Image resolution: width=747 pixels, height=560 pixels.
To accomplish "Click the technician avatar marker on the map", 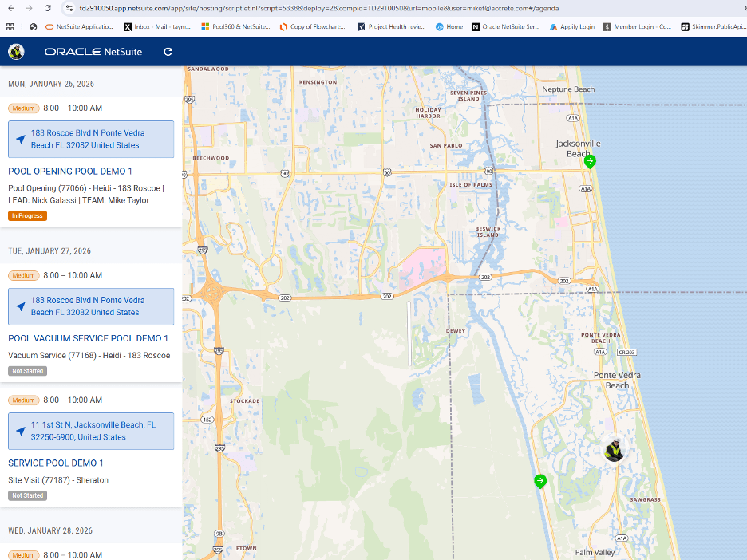I will coord(614,450).
